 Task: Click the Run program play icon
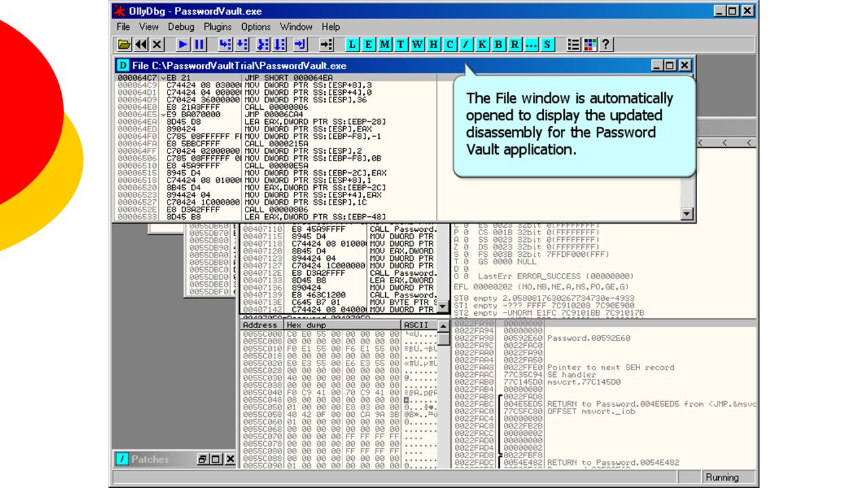pos(183,45)
